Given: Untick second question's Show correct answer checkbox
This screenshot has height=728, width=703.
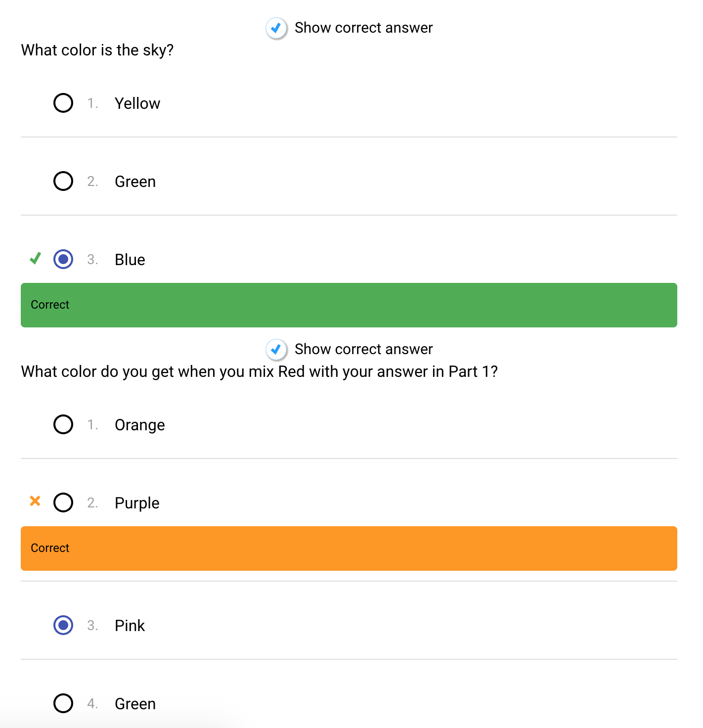Looking at the screenshot, I should pos(276,349).
